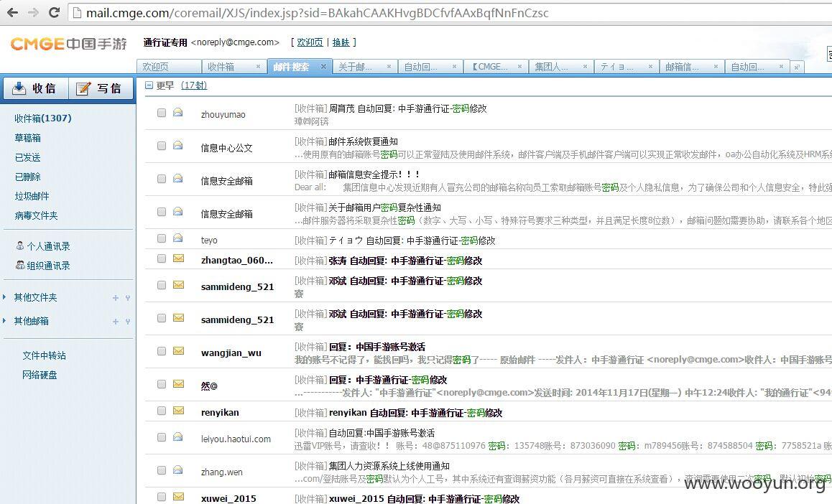The width and height of the screenshot is (832, 504).
Task: Open 组织通讯录 organization contacts
Action: [43, 266]
